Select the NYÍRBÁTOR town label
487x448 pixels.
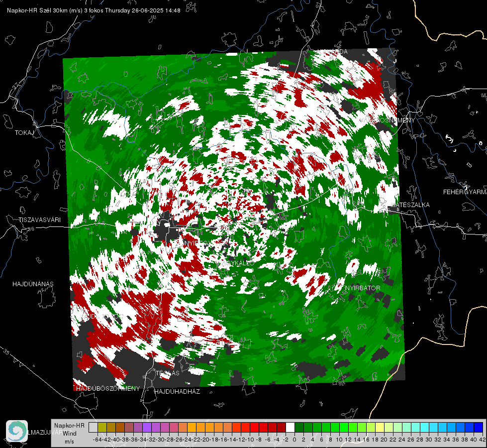click(363, 288)
